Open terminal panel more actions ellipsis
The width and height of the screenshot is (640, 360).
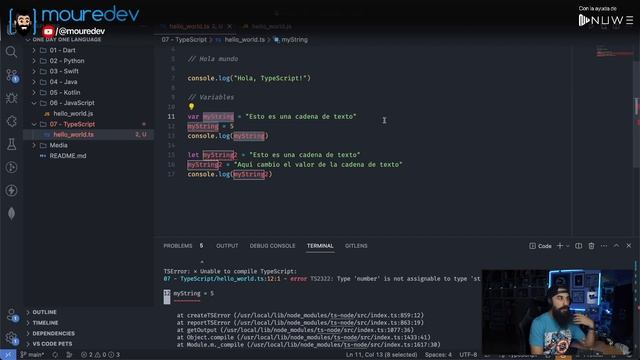604,246
